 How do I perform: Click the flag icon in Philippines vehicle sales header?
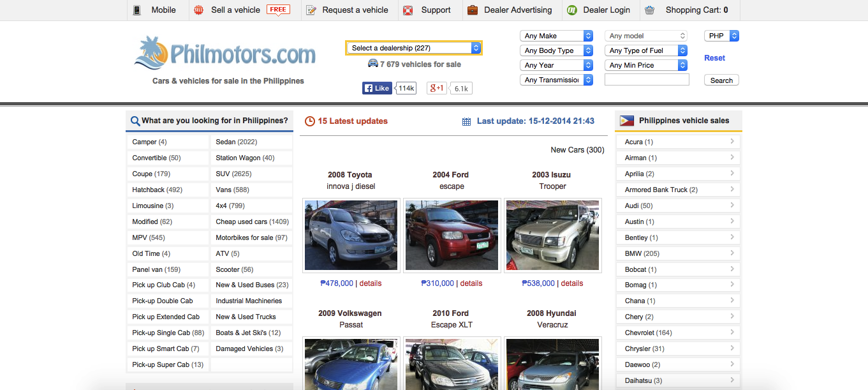tap(628, 120)
